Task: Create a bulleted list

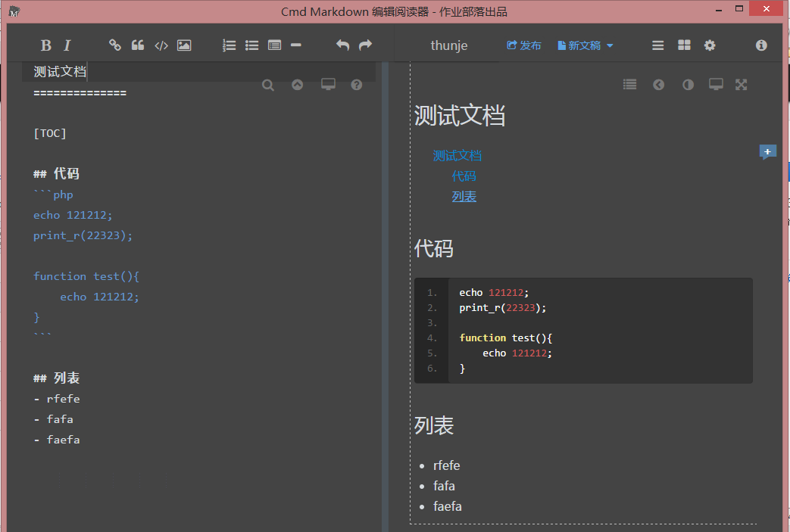Action: tap(252, 46)
